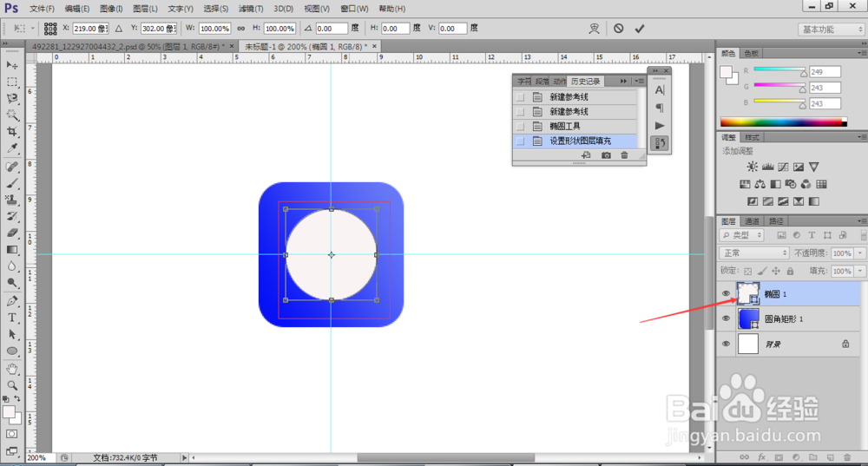Screen dimensions: 868x466
Task: Switch to 样式 tab
Action: 752,137
